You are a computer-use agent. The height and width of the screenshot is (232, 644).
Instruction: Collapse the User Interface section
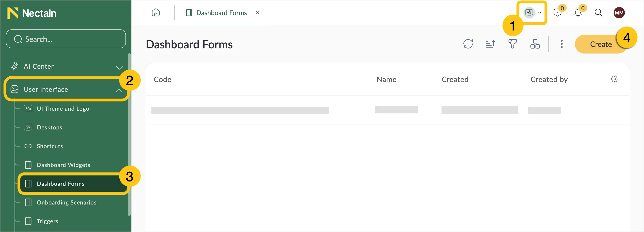click(x=119, y=90)
